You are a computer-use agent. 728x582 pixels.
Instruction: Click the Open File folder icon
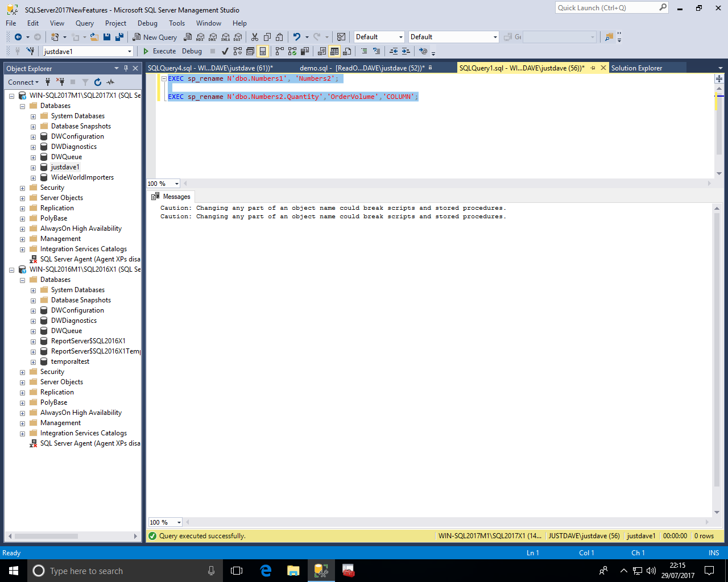point(94,37)
